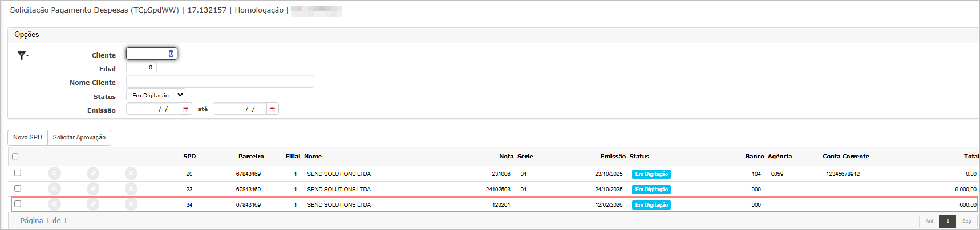This screenshot has width=980, height=230.
Task: Remove SPD 23 with the X icon
Action: click(x=131, y=189)
